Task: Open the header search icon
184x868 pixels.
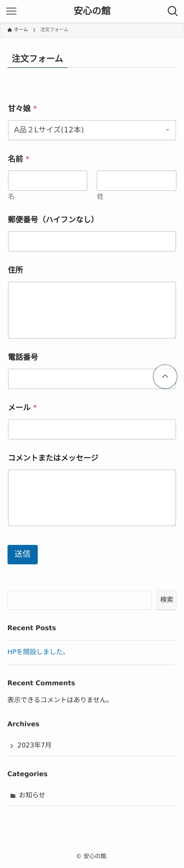Action: (173, 11)
